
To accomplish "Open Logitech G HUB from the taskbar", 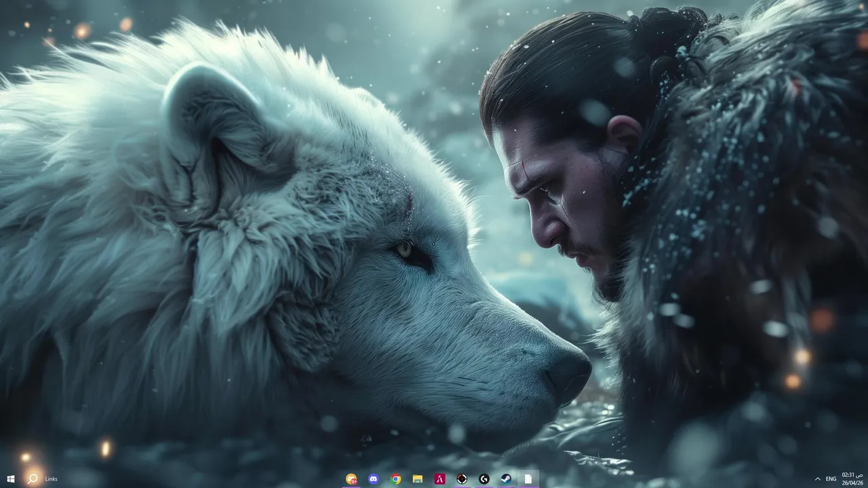I will click(484, 479).
